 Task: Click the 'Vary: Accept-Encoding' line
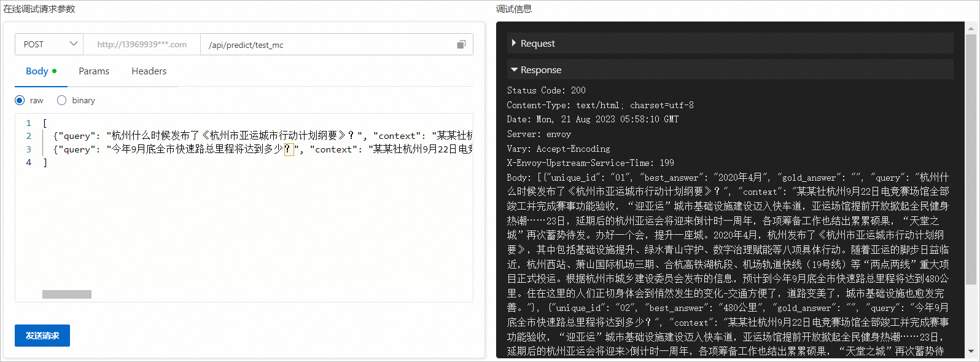559,149
